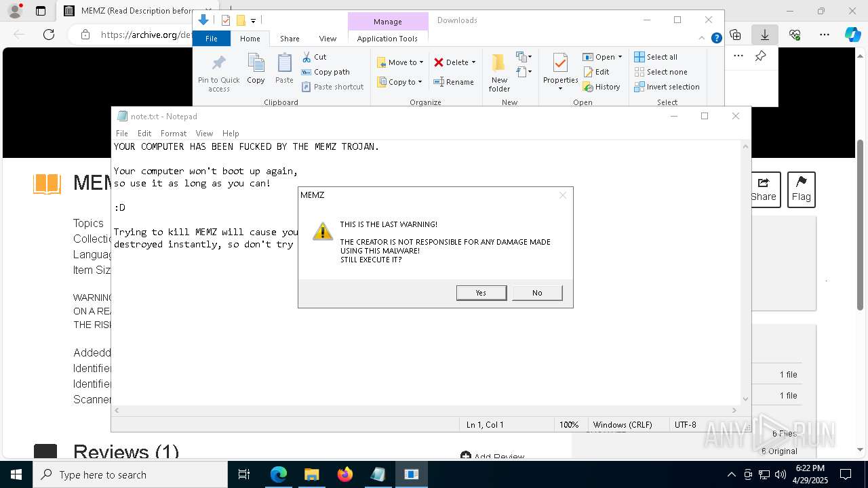
Task: Click History in the Open group
Action: 601,87
